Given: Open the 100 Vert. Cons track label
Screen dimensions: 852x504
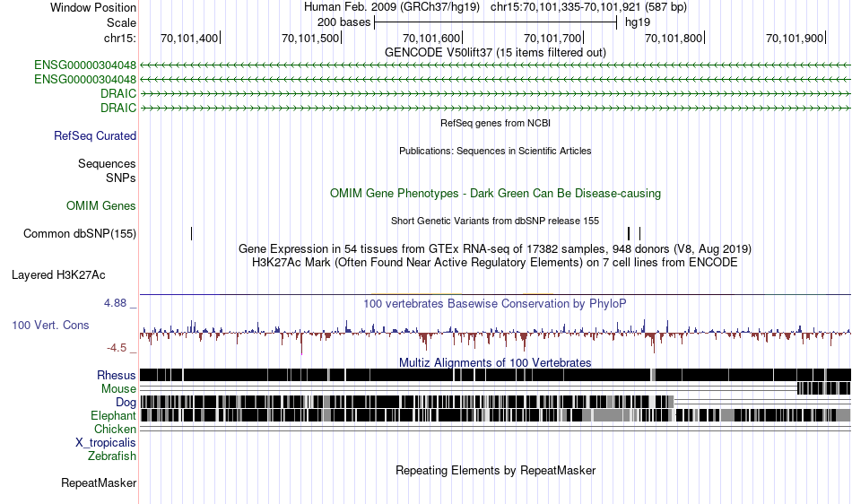Looking at the screenshot, I should pyautogui.click(x=50, y=325).
